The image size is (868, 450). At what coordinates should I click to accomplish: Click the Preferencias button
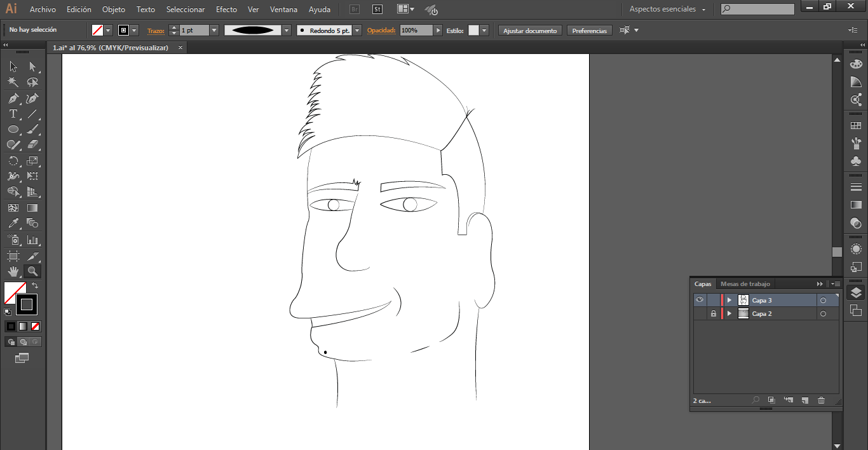click(589, 31)
